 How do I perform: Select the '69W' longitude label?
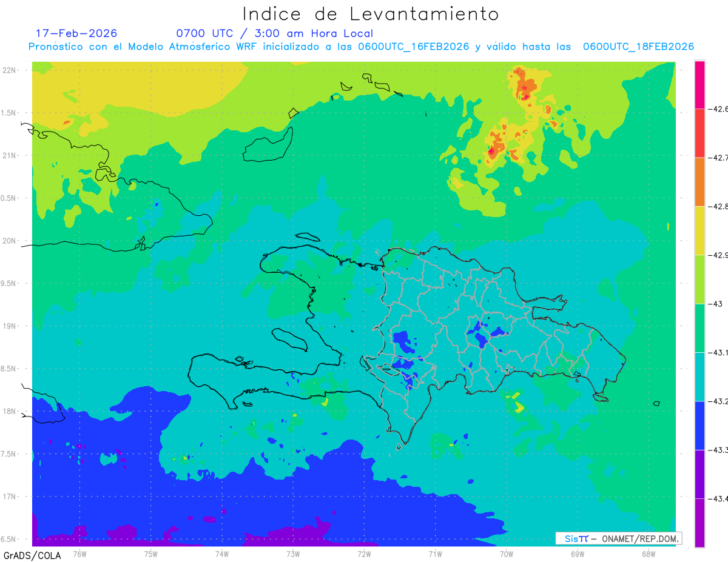578,554
